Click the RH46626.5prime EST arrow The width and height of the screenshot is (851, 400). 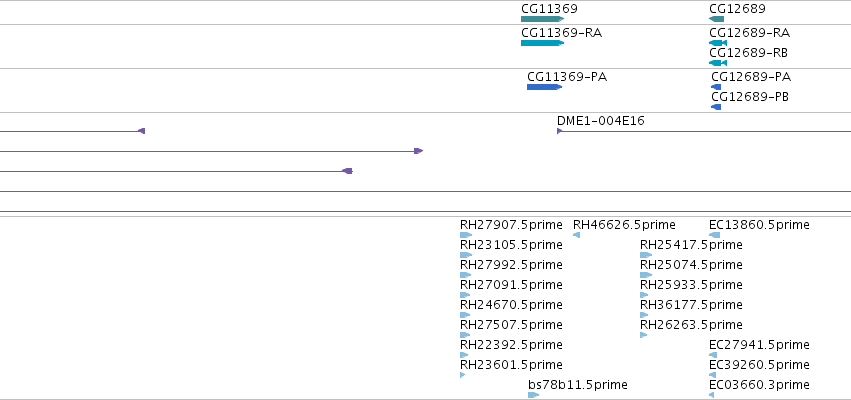(x=576, y=235)
